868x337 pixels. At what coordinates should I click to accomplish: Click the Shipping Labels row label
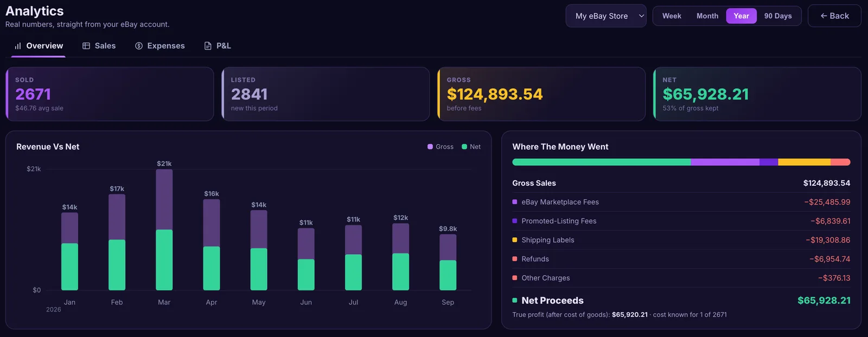point(547,240)
